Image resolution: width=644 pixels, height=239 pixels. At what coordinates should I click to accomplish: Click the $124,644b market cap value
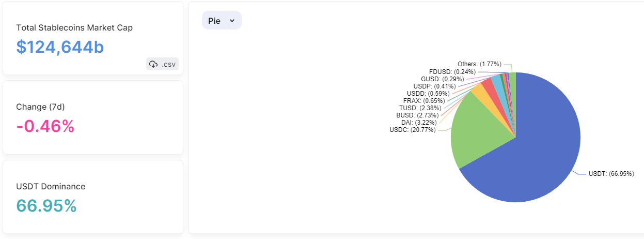[60, 47]
